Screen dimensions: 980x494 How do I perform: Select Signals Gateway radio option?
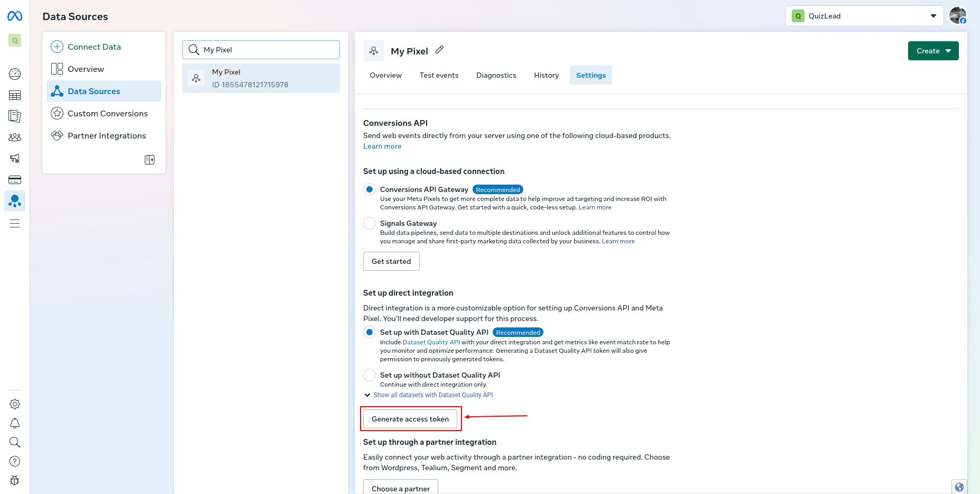click(369, 223)
